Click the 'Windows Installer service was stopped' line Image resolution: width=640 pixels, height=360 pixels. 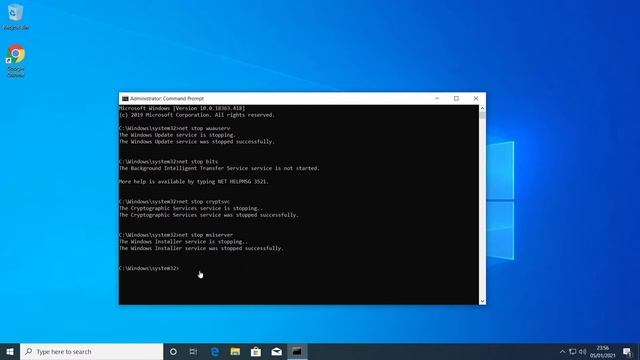click(x=201, y=248)
